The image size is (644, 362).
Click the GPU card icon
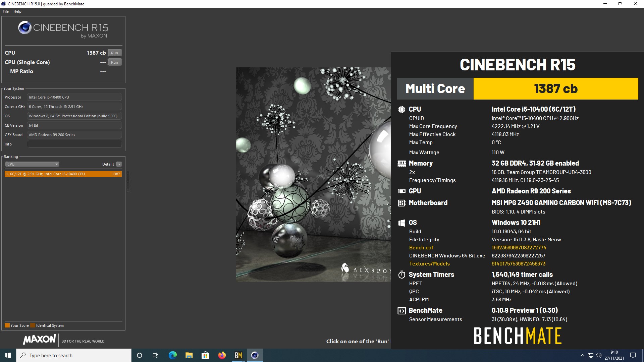point(401,191)
